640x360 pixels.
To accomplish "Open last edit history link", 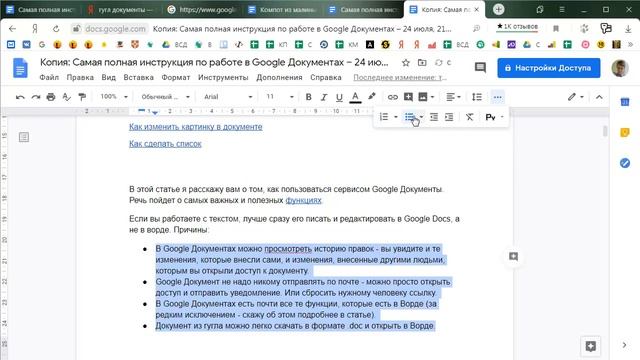I will (x=400, y=77).
